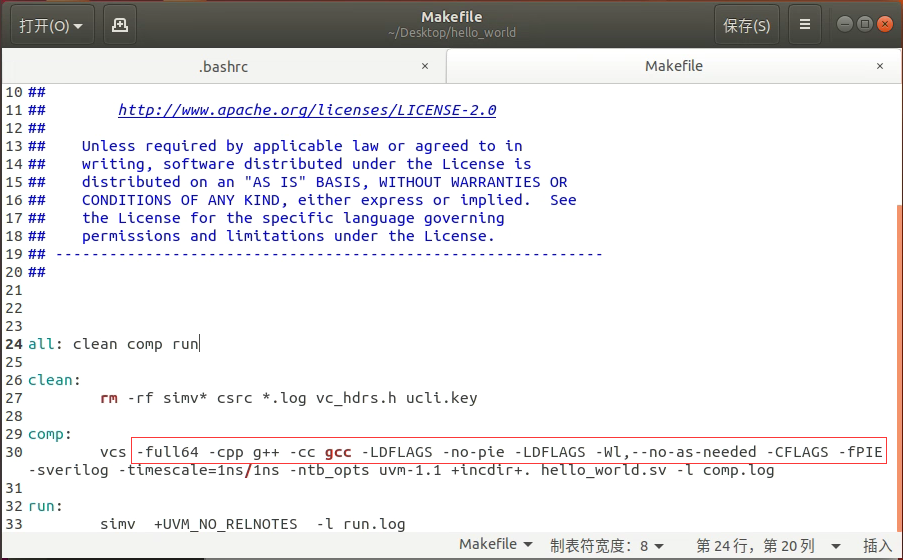Click the 'rm -rf simv*' command line
The width and height of the screenshot is (903, 560).
tap(289, 398)
